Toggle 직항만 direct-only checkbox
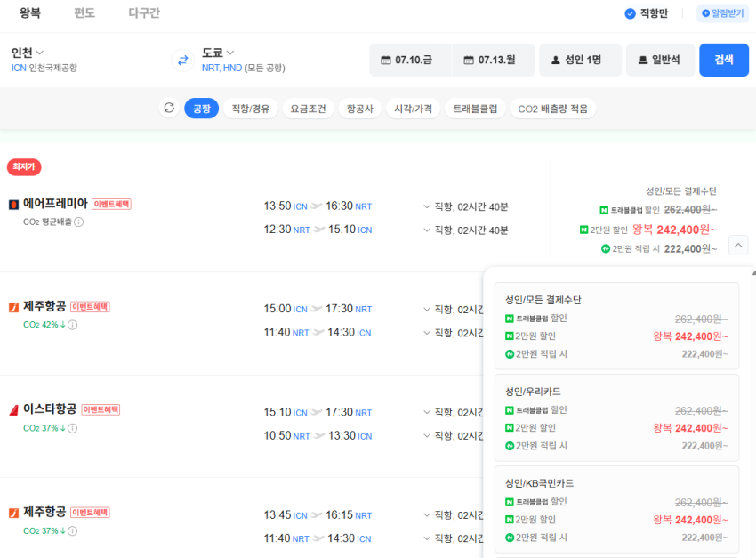This screenshot has width=756, height=558. click(630, 13)
